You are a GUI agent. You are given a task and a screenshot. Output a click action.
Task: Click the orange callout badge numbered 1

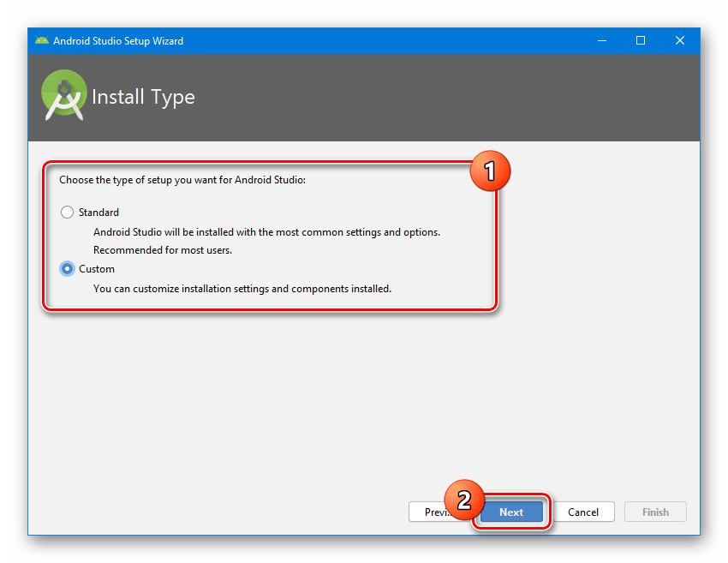click(490, 171)
